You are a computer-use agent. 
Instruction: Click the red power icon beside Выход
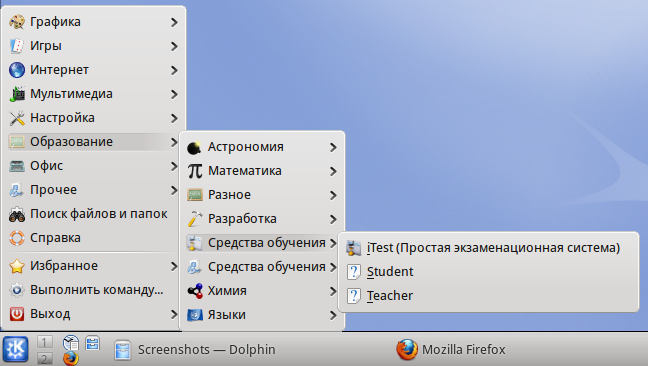click(x=17, y=314)
